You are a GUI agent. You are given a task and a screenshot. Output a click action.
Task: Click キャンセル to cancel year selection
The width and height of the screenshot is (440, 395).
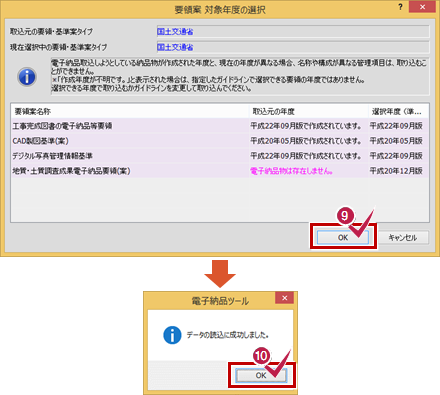click(403, 237)
